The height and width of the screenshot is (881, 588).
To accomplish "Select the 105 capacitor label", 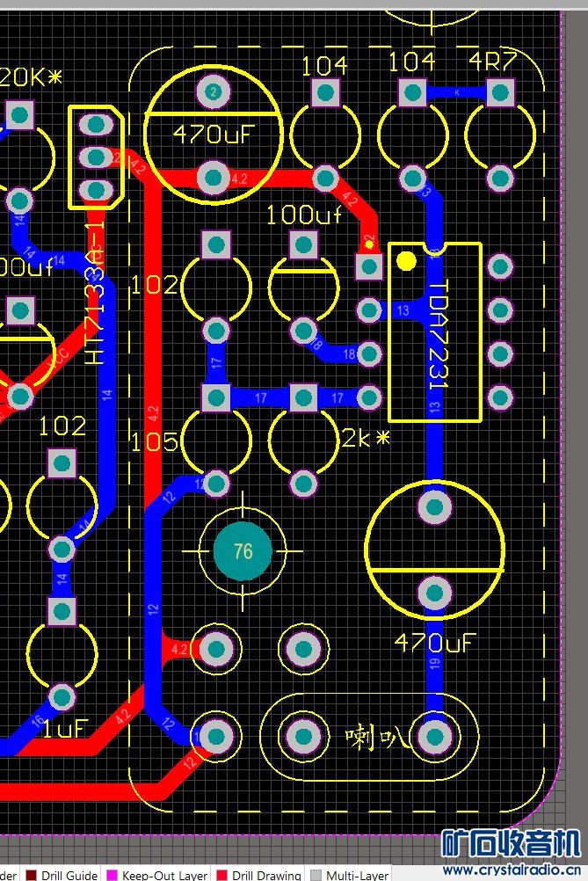I will pyautogui.click(x=155, y=442).
